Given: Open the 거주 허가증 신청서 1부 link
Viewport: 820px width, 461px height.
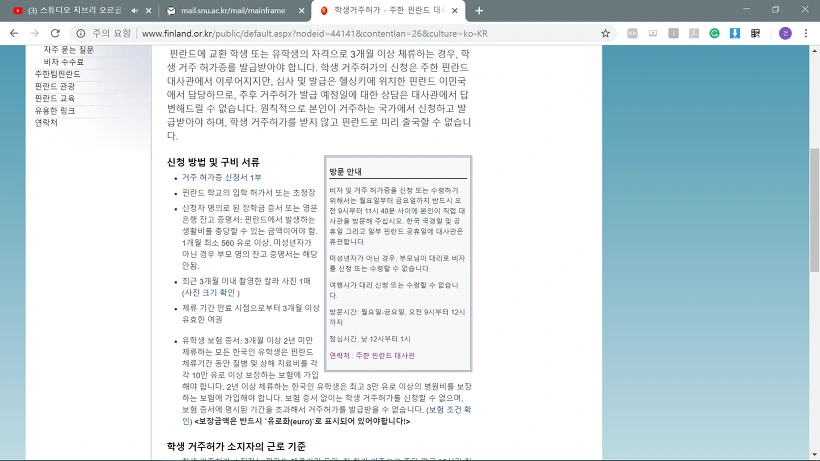Looking at the screenshot, I should click(222, 177).
